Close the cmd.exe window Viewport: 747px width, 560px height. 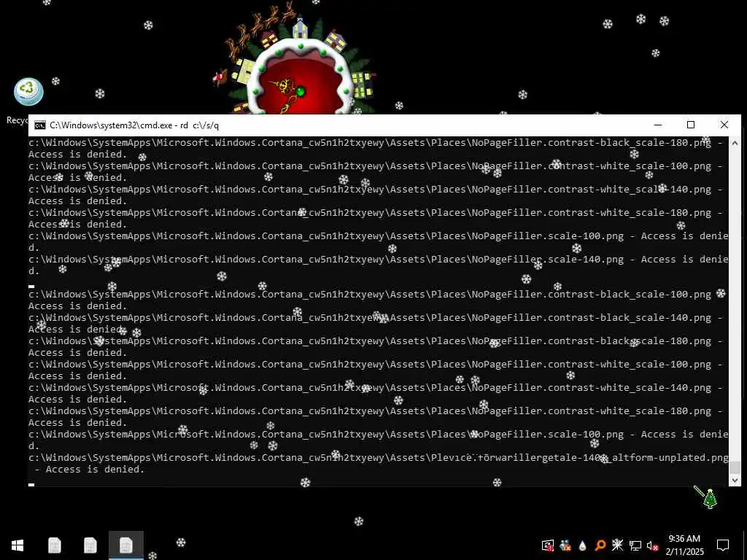[x=724, y=125]
